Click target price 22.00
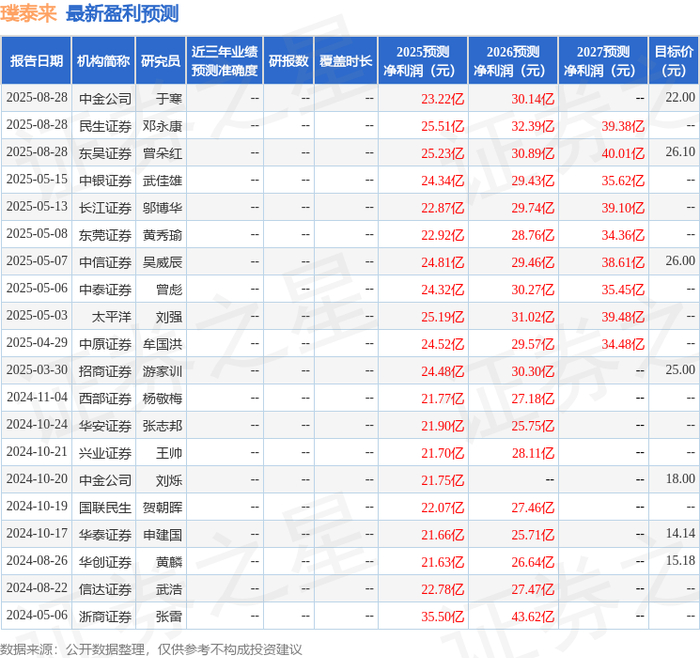This screenshot has width=700, height=658. (680, 97)
